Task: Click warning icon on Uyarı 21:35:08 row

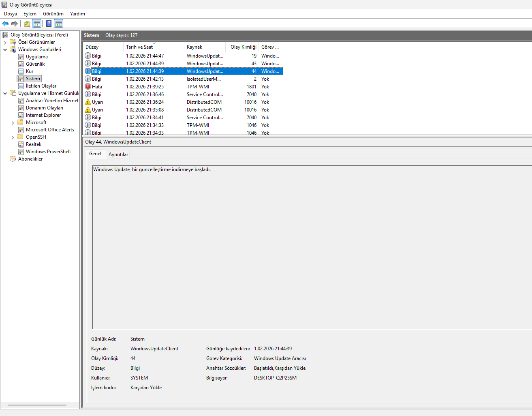Action: pos(88,109)
